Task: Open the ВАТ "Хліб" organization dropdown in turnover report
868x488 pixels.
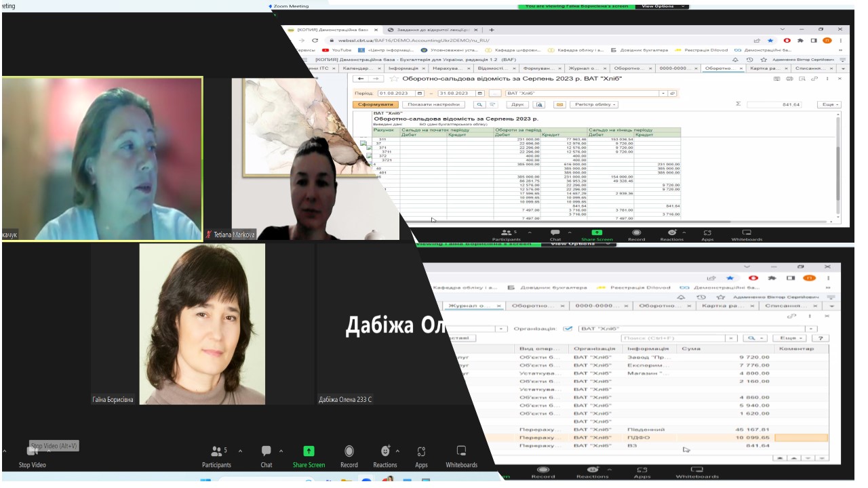Action: (664, 93)
